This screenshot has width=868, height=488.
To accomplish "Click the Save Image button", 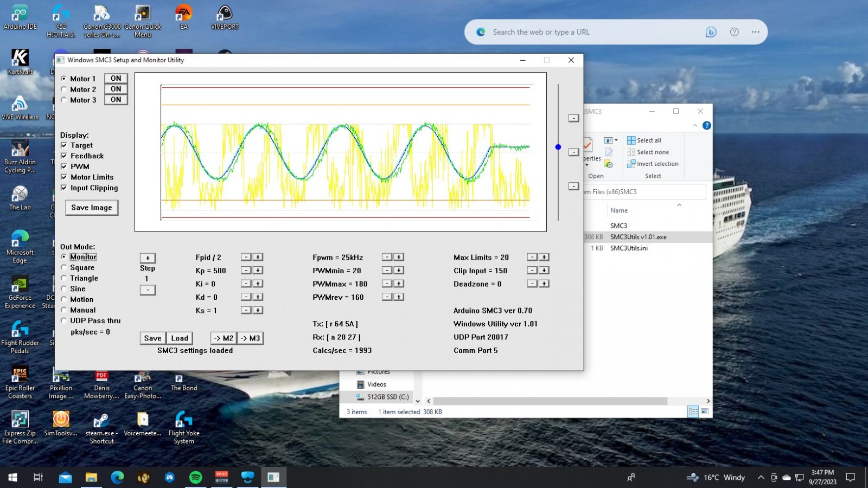I will coord(92,208).
